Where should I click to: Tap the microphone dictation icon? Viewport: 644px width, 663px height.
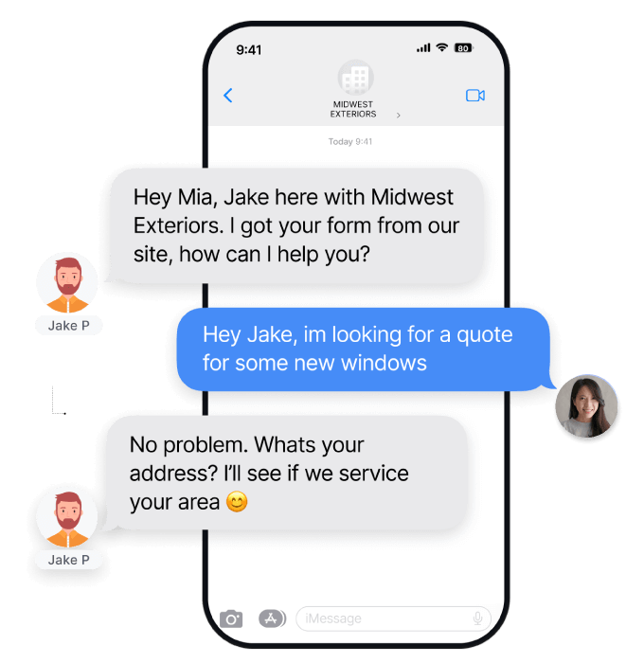click(x=478, y=618)
